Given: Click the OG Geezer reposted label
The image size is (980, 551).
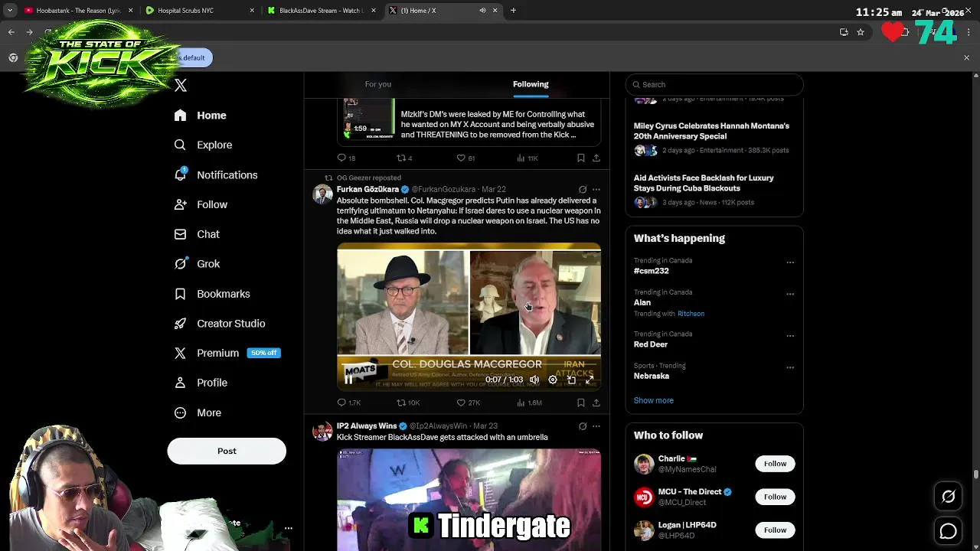Looking at the screenshot, I should [x=369, y=178].
